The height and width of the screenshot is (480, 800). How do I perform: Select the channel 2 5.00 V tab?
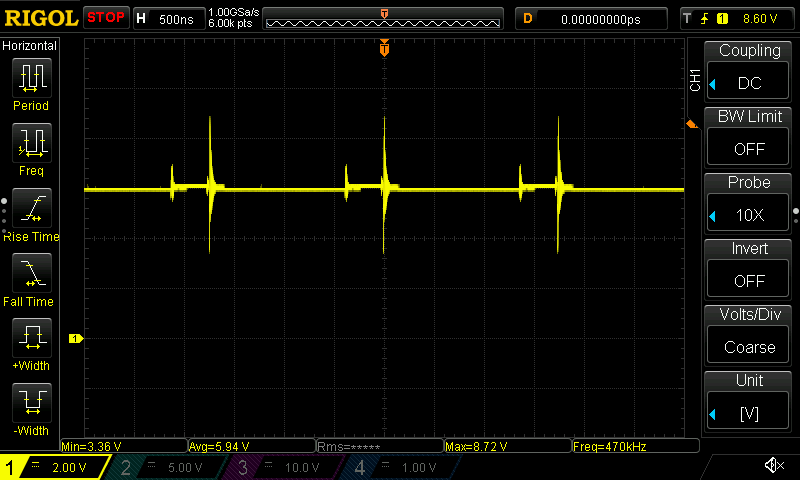tap(171, 467)
